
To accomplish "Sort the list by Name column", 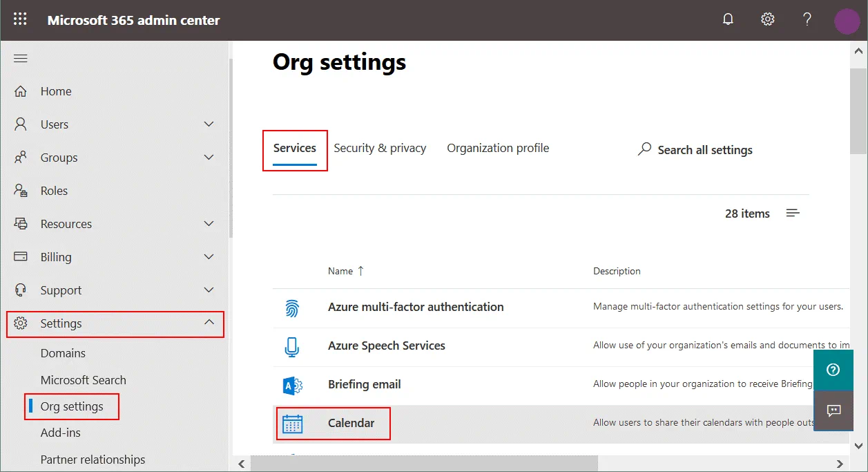I will coord(340,271).
